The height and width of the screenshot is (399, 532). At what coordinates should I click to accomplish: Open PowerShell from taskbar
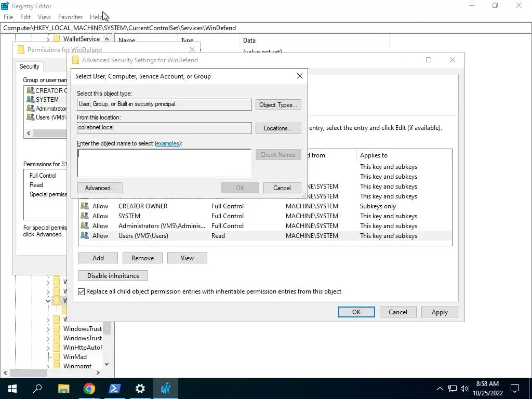[x=114, y=389]
